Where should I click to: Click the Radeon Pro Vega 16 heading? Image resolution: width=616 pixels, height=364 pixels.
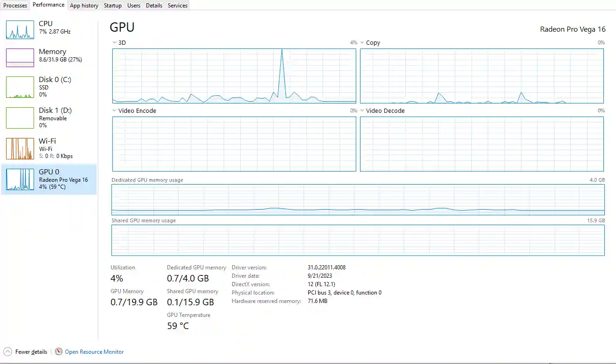(x=573, y=29)
